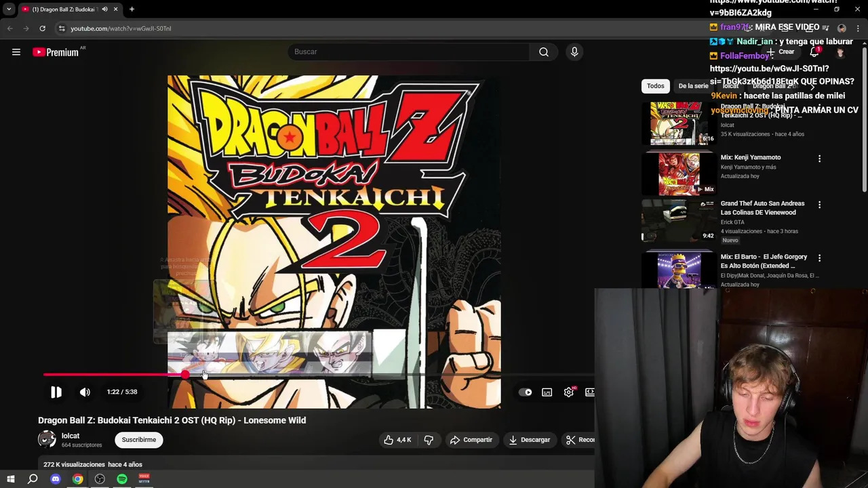This screenshot has height=488, width=868.
Task: Open options for Mix: El Barto
Action: 819,258
